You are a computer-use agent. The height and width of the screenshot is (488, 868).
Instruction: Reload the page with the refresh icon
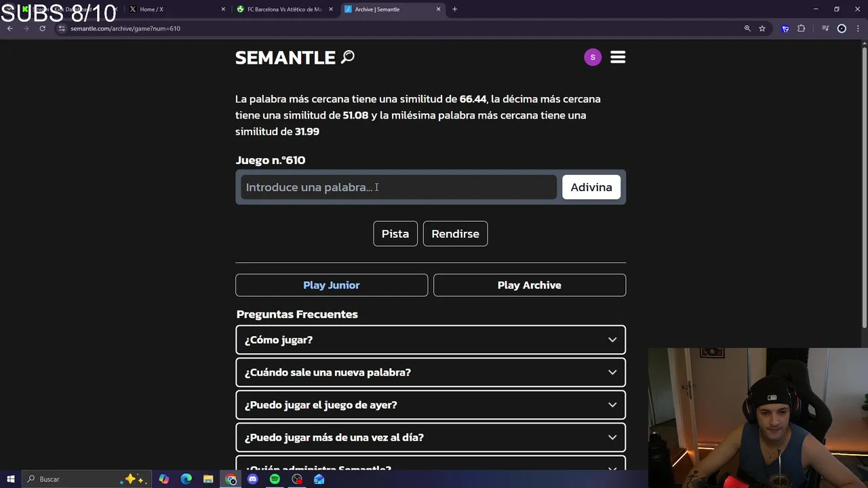(42, 28)
